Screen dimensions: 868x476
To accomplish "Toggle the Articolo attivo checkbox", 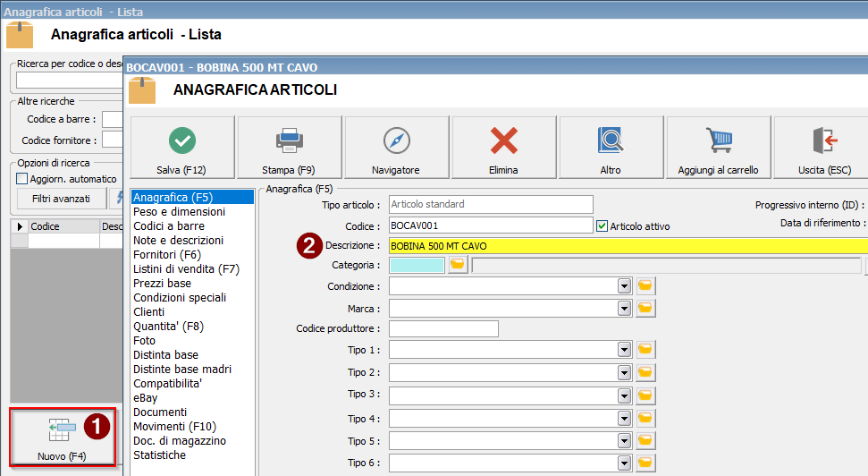I will tap(602, 226).
